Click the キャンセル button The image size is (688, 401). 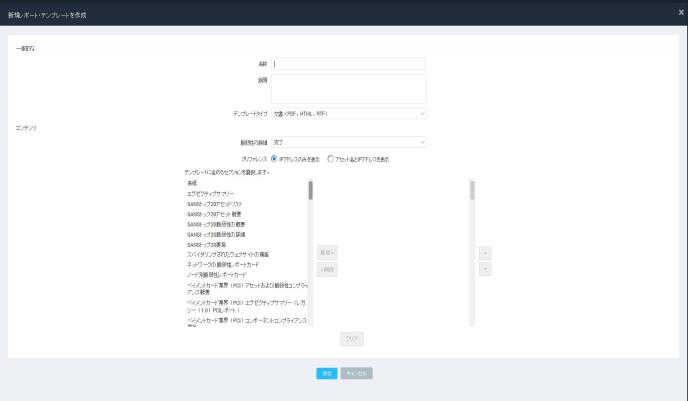point(358,373)
